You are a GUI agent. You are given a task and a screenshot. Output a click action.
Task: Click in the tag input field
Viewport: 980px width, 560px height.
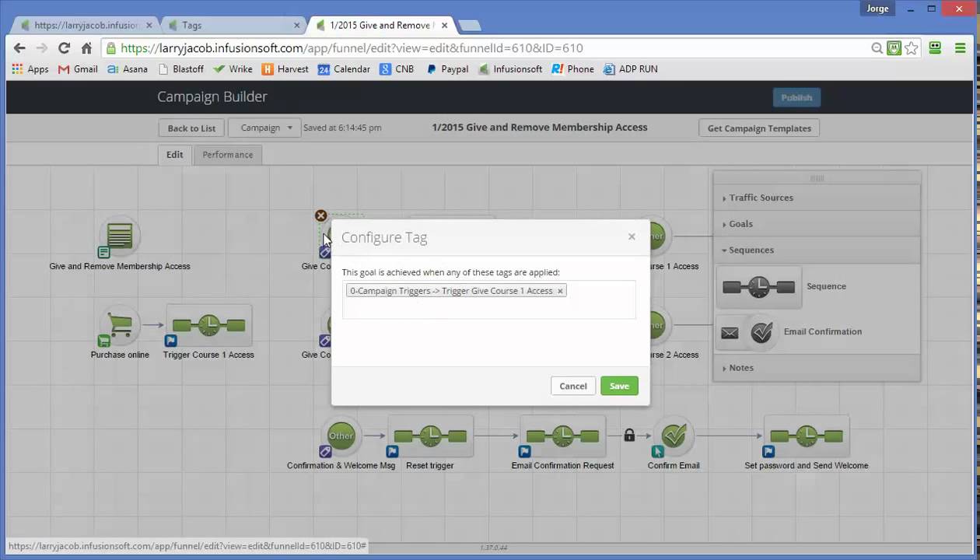(x=488, y=299)
